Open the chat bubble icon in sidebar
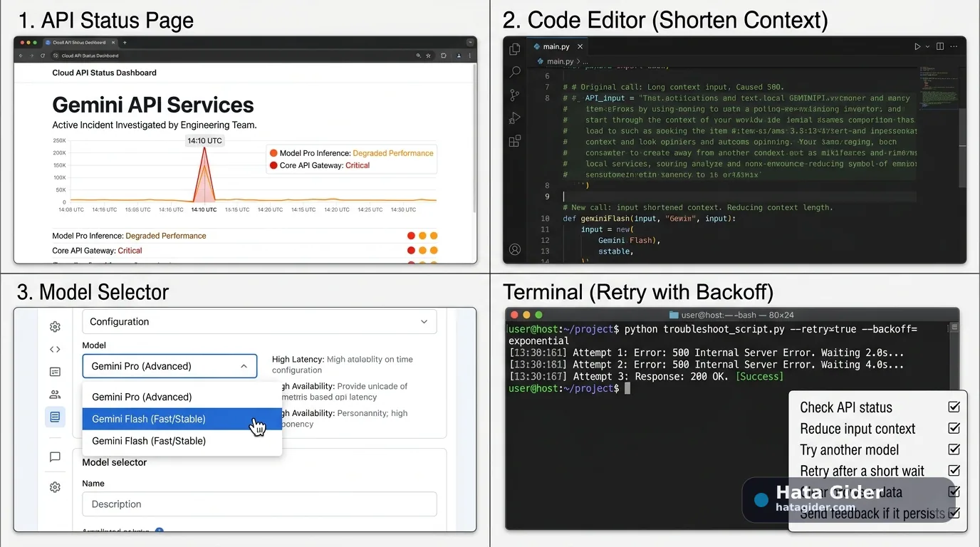The height and width of the screenshot is (547, 980). pos(55,457)
